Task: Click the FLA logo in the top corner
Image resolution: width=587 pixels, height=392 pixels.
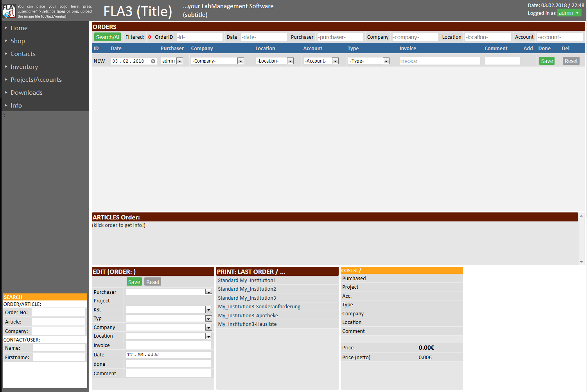Action: point(9,11)
